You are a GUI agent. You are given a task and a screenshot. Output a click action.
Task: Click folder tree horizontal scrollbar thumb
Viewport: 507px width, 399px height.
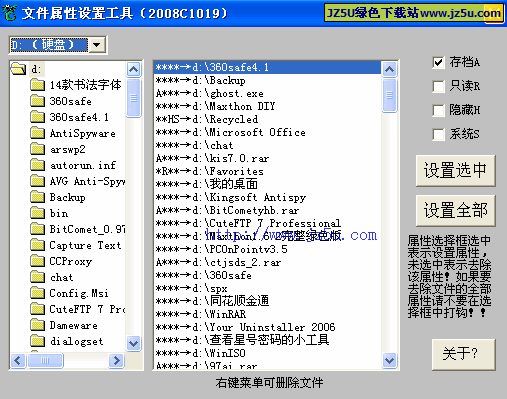point(45,360)
